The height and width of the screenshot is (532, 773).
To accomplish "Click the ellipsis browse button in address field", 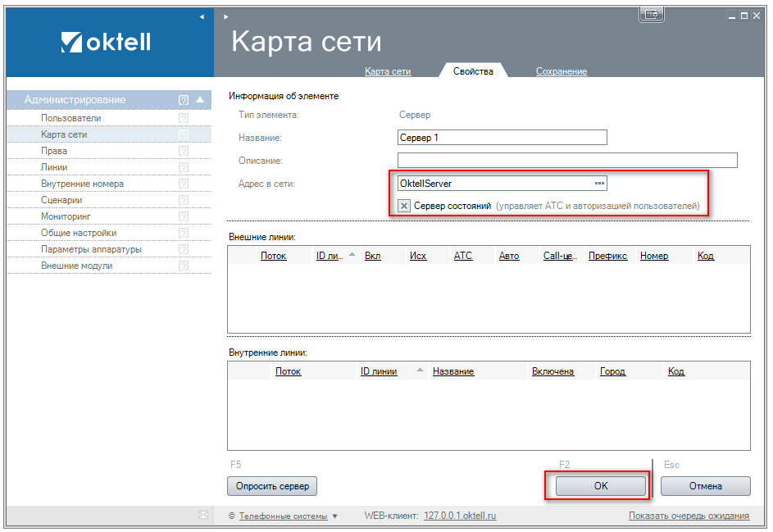I will tap(599, 184).
